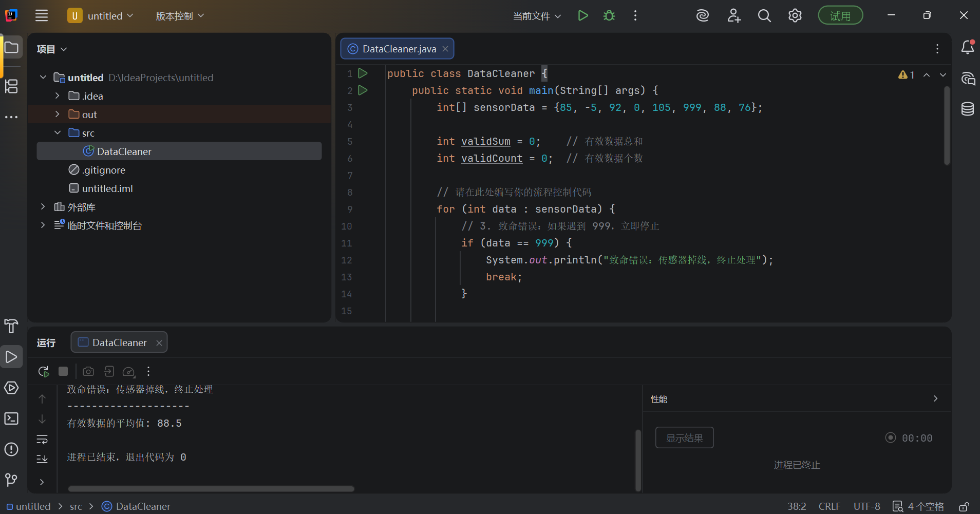The width and height of the screenshot is (980, 514).
Task: Expand the out folder
Action: pos(58,115)
